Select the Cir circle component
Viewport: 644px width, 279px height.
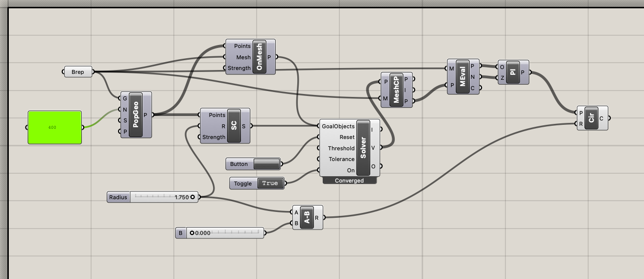[x=592, y=118]
